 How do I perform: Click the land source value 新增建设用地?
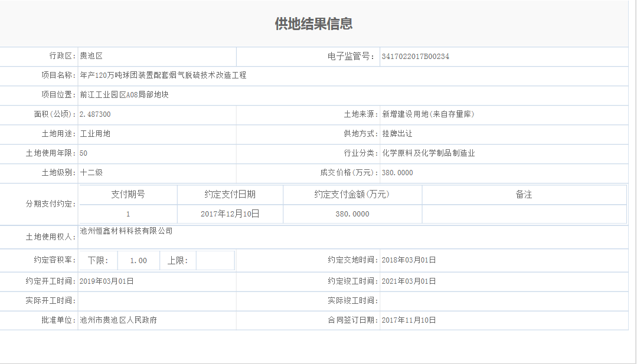point(428,114)
